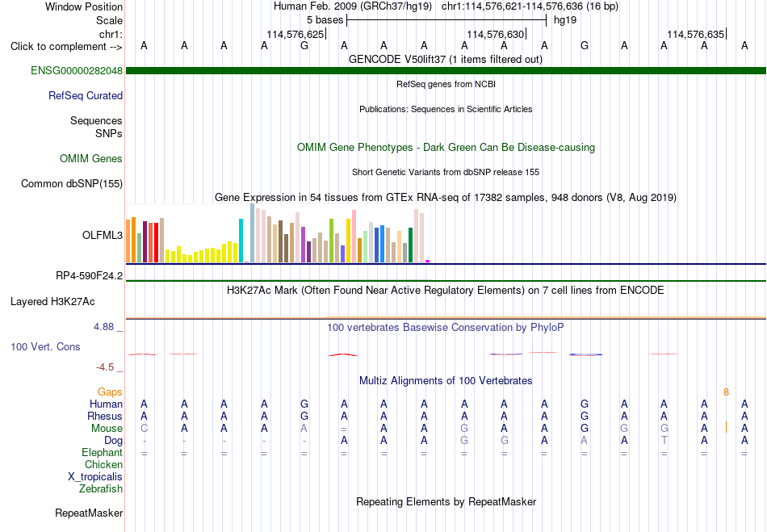767x532 pixels.
Task: Select the Elephant species row label
Action: (x=102, y=453)
